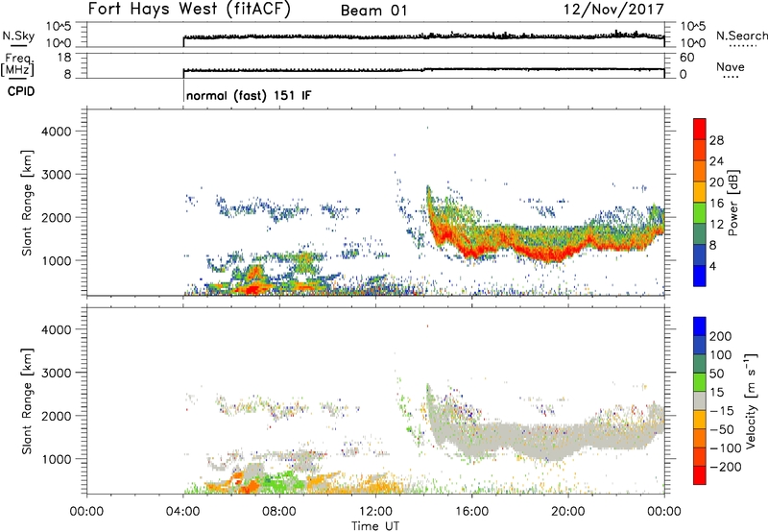Click the 'Nave' legend label
This screenshot has width=768, height=532.
coord(731,66)
